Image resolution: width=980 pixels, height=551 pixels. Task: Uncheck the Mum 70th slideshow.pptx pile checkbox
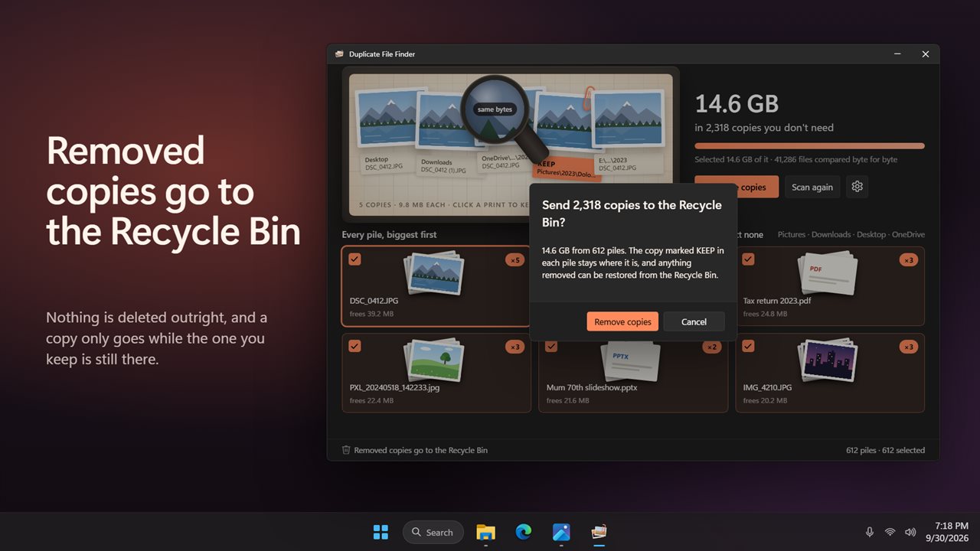[x=551, y=346]
